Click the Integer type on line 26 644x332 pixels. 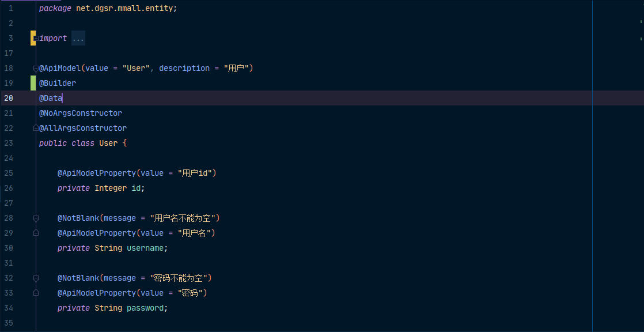(108, 188)
